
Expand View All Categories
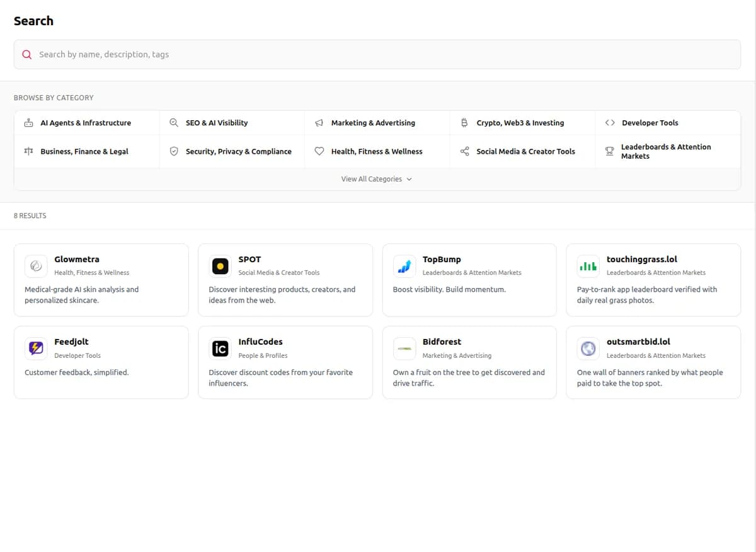coord(377,179)
